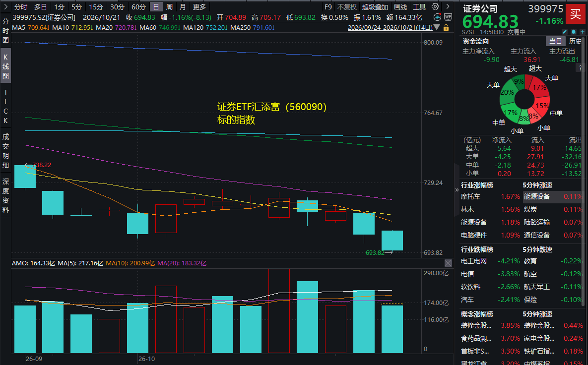Switch chart to 5分 period
This screenshot has height=365, width=588.
click(x=76, y=7)
